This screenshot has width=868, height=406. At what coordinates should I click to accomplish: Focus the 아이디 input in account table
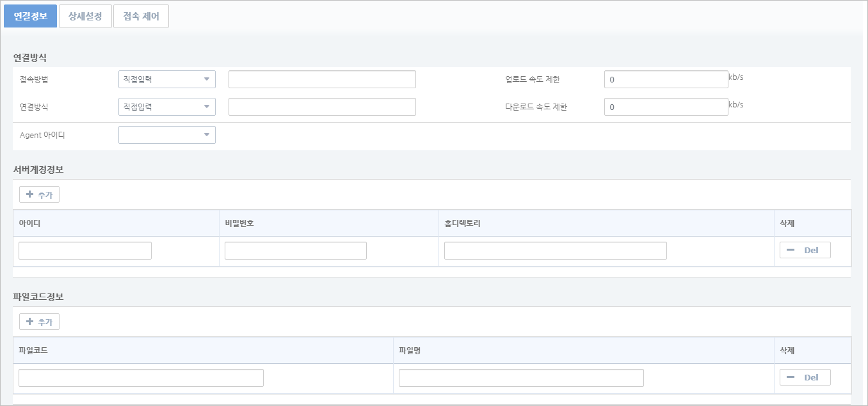pyautogui.click(x=85, y=251)
